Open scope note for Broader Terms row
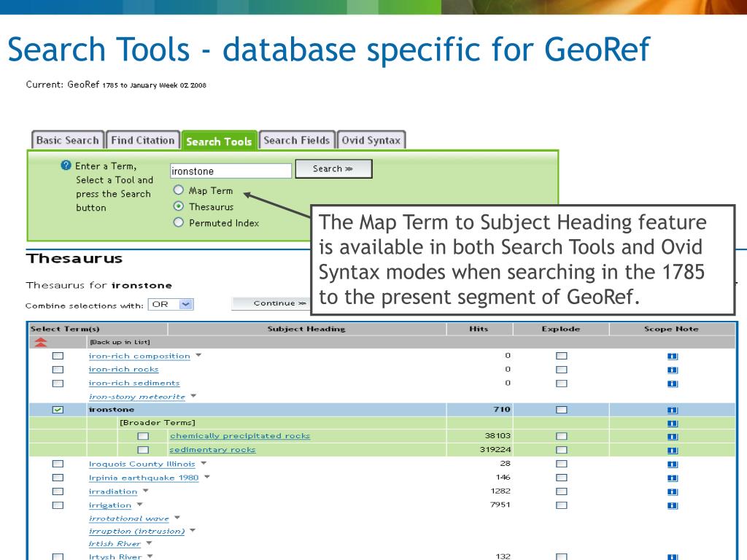 [672, 424]
